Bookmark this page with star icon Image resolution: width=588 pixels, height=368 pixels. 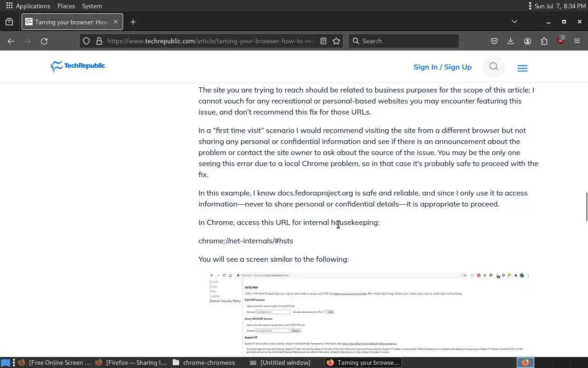coord(336,41)
